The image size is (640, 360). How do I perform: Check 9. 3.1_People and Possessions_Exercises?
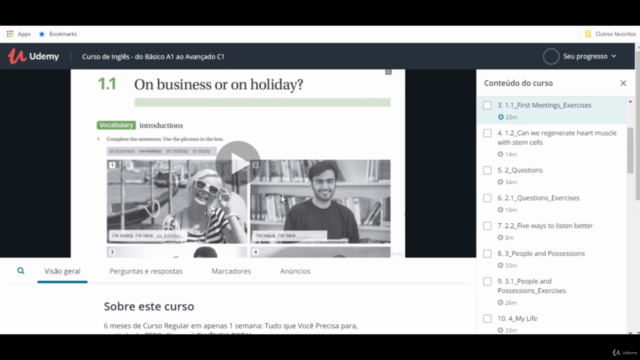point(487,281)
